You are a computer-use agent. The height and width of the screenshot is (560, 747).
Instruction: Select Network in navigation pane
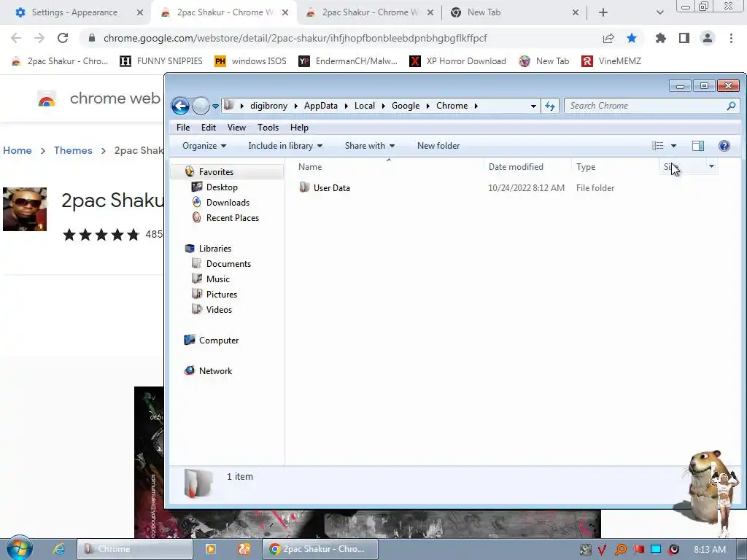coord(215,371)
